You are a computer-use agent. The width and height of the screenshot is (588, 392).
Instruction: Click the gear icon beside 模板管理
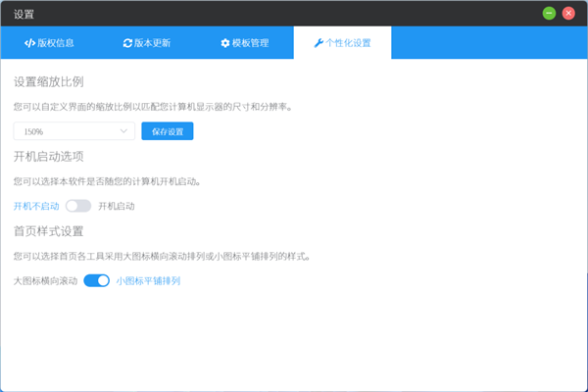(225, 43)
